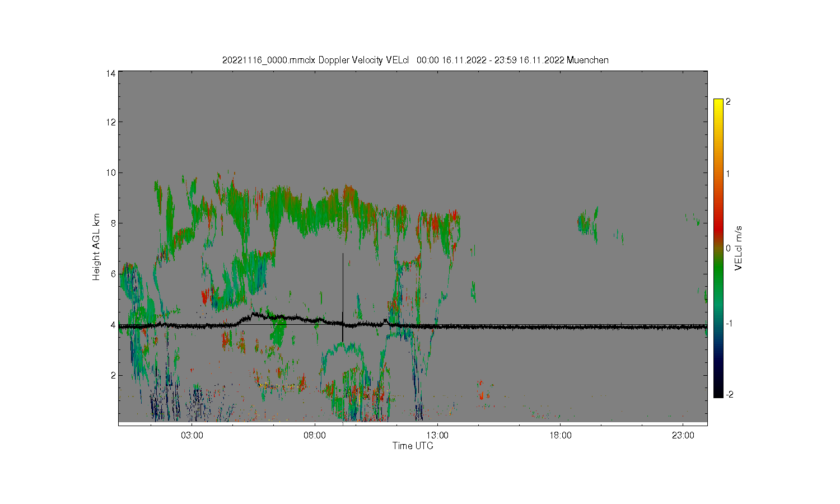The image size is (840, 504).
Task: Click the height tick label 4
Action: [113, 324]
